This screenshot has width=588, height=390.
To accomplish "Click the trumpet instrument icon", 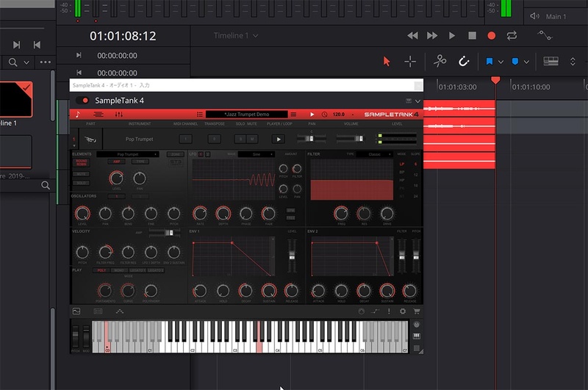I will point(90,140).
